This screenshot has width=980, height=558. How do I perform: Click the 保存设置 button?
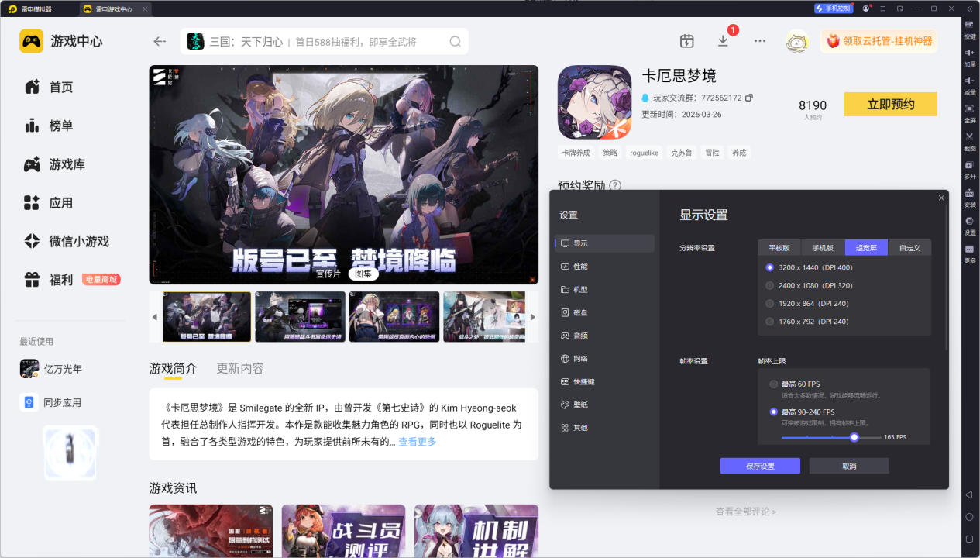[760, 466]
